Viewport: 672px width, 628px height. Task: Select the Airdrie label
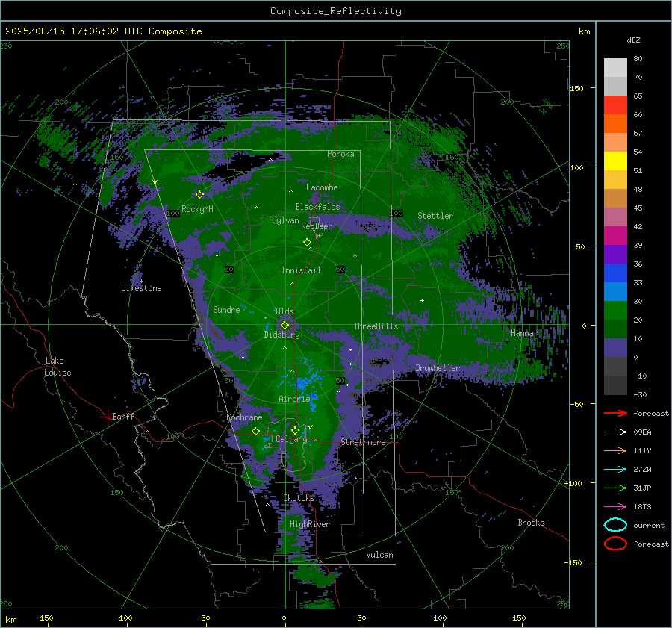coord(294,399)
